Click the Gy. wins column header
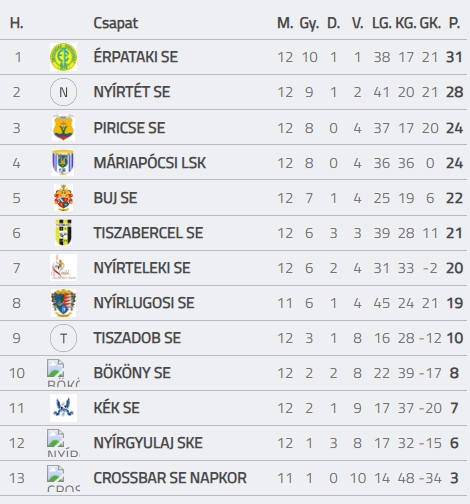The width and height of the screenshot is (470, 504). point(309,24)
